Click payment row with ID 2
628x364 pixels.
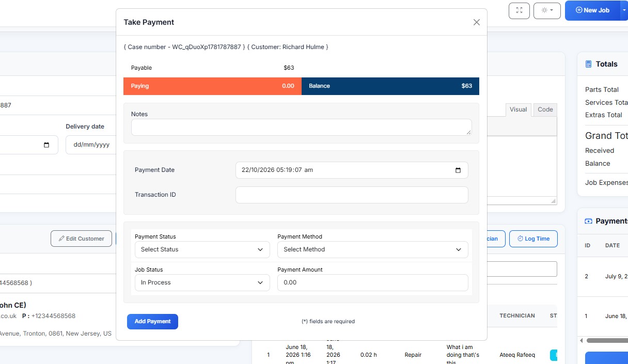[603, 276]
